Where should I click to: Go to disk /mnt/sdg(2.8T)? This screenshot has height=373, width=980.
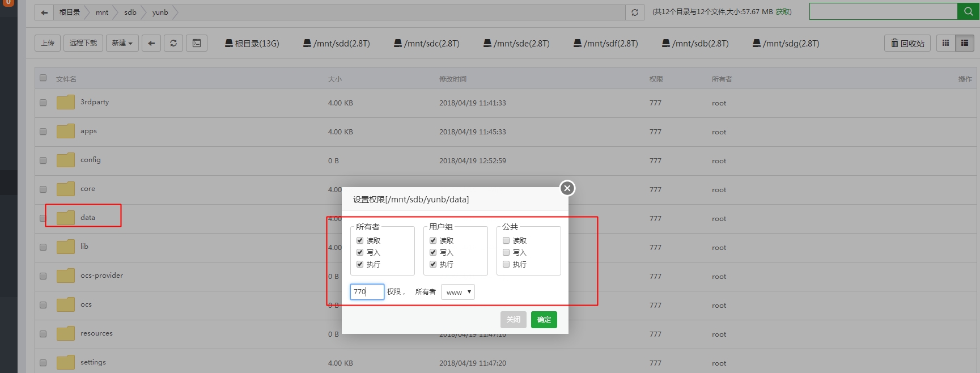[786, 43]
